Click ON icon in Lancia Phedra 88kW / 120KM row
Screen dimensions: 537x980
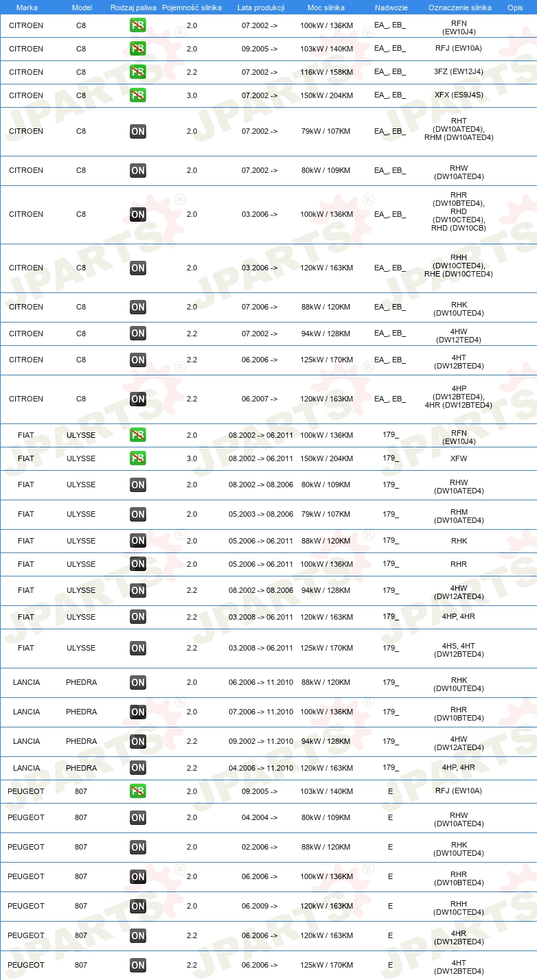pos(137,682)
